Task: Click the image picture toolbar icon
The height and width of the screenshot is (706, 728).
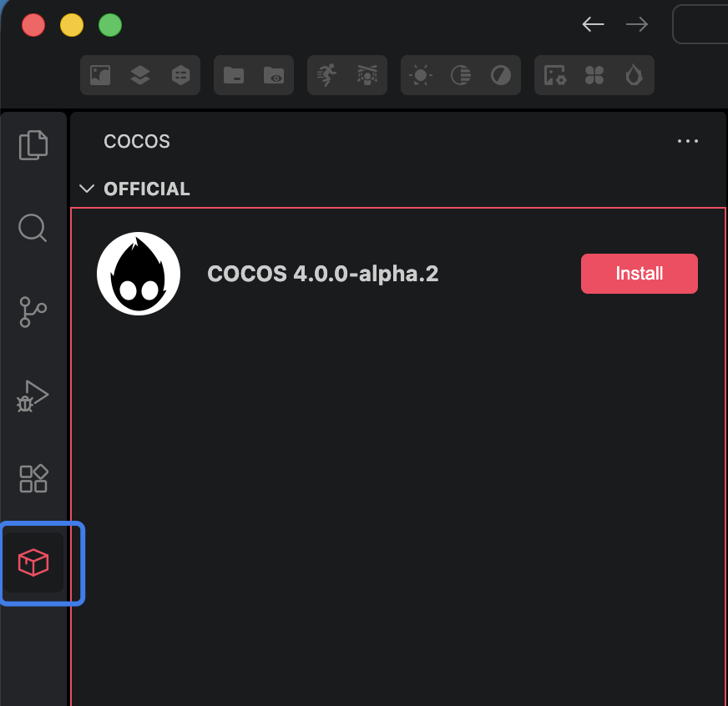Action: [100, 75]
